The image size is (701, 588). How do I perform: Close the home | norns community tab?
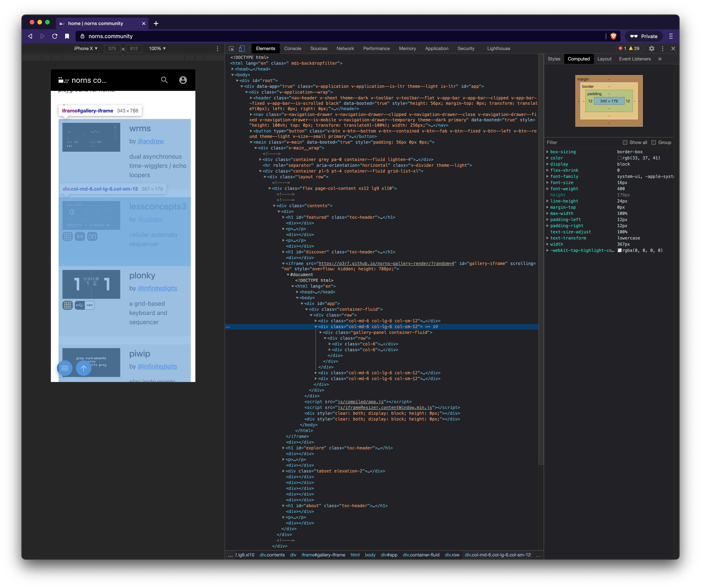click(x=144, y=23)
